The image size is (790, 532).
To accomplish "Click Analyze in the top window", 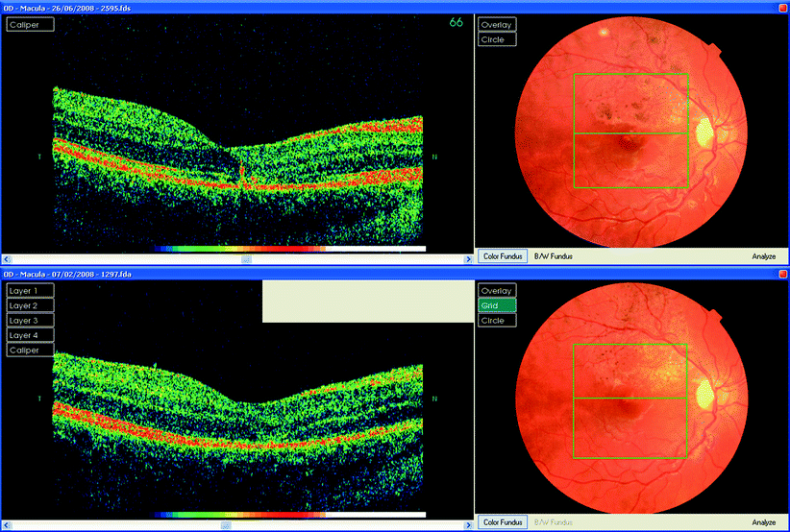I will (763, 256).
